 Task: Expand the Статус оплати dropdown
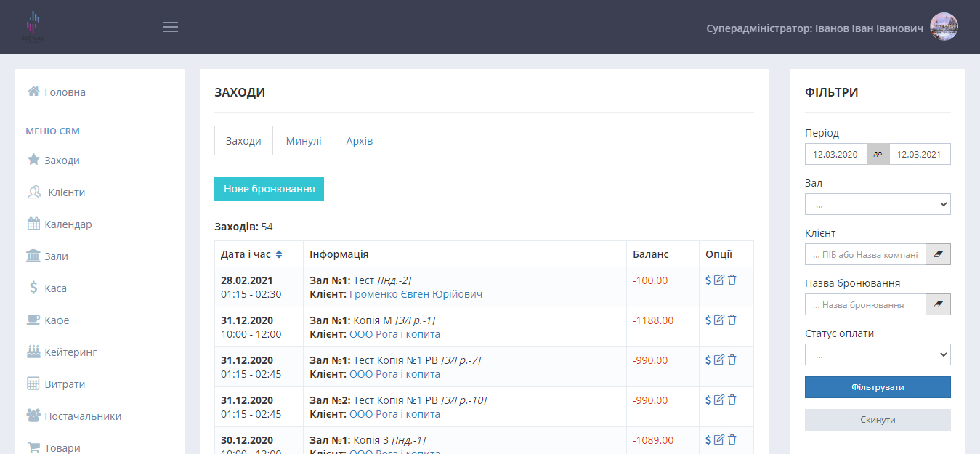[878, 354]
